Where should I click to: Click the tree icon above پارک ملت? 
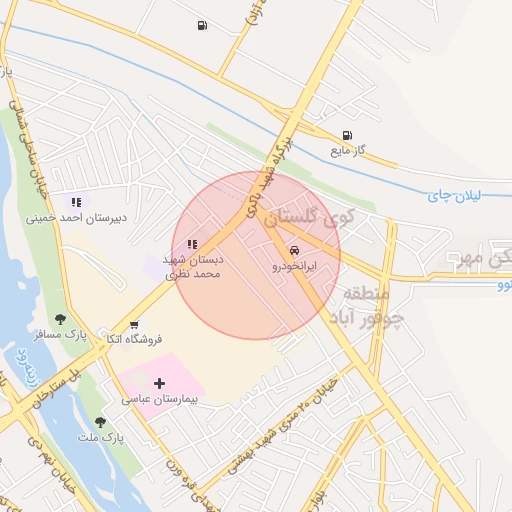coord(100,422)
